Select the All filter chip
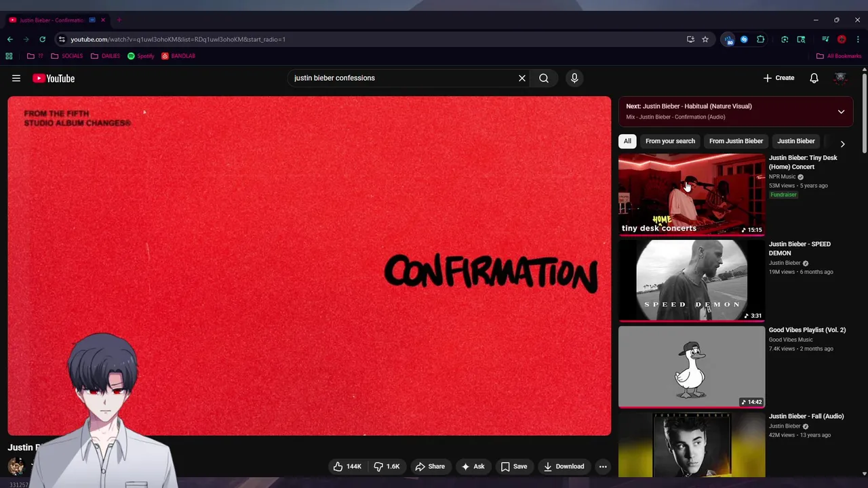 point(627,141)
